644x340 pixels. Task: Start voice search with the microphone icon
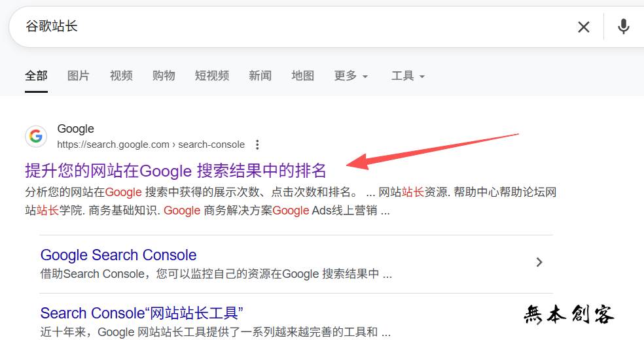tap(624, 27)
